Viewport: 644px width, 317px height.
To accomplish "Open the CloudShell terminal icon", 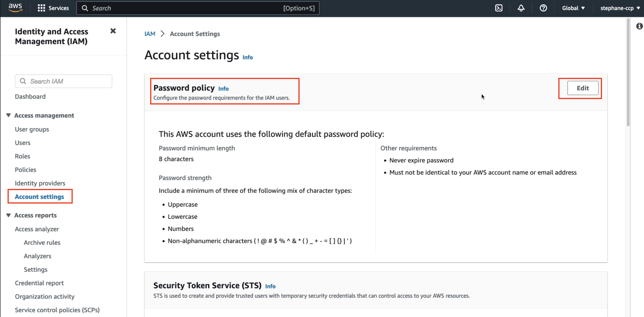I will coord(499,8).
